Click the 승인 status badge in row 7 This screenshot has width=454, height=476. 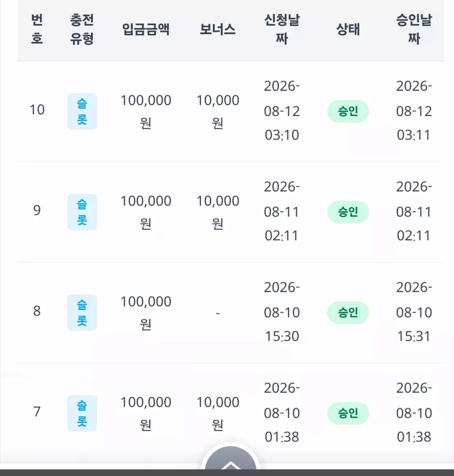tap(348, 413)
